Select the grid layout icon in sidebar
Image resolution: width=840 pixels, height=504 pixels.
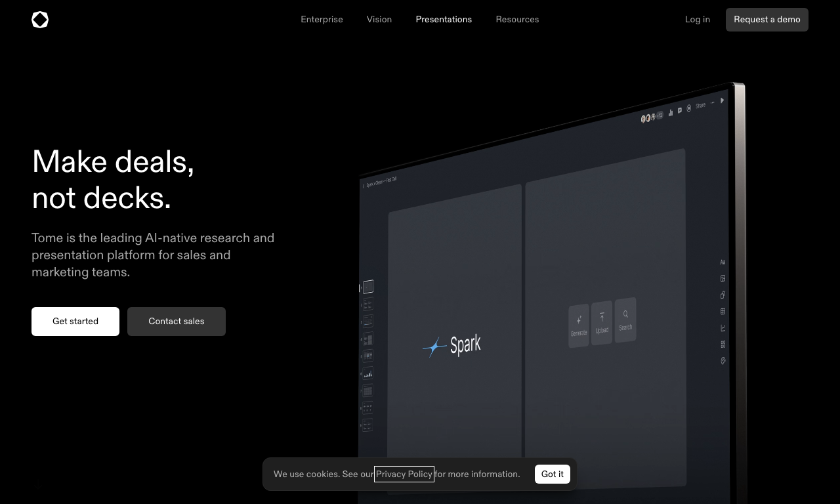[x=723, y=344]
